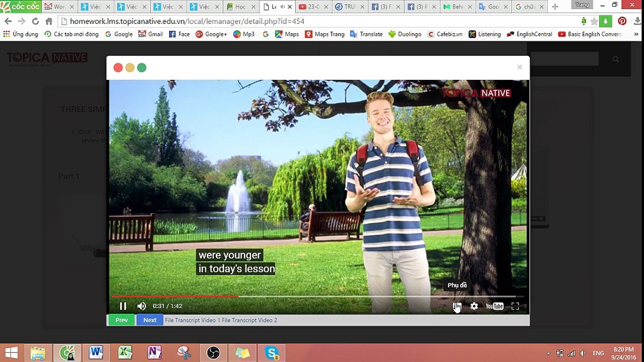Open the Translate bookmark
This screenshot has height=362, width=644.
(366, 34)
